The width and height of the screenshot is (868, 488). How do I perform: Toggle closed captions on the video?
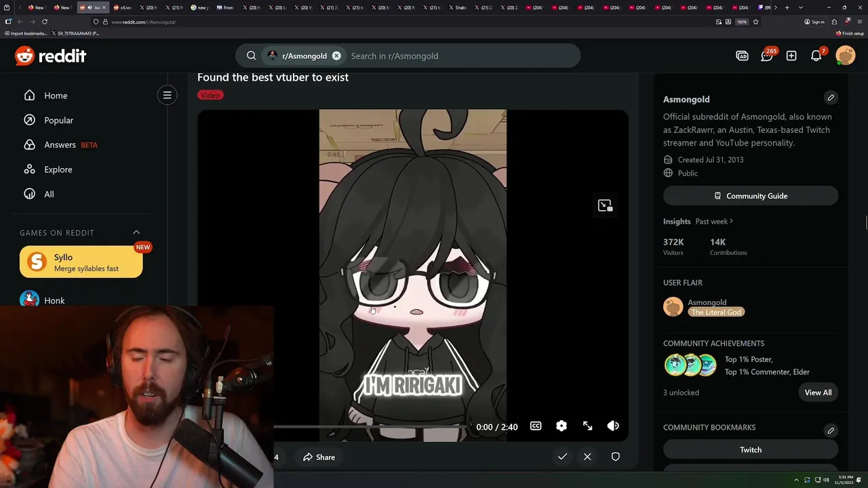pyautogui.click(x=536, y=426)
